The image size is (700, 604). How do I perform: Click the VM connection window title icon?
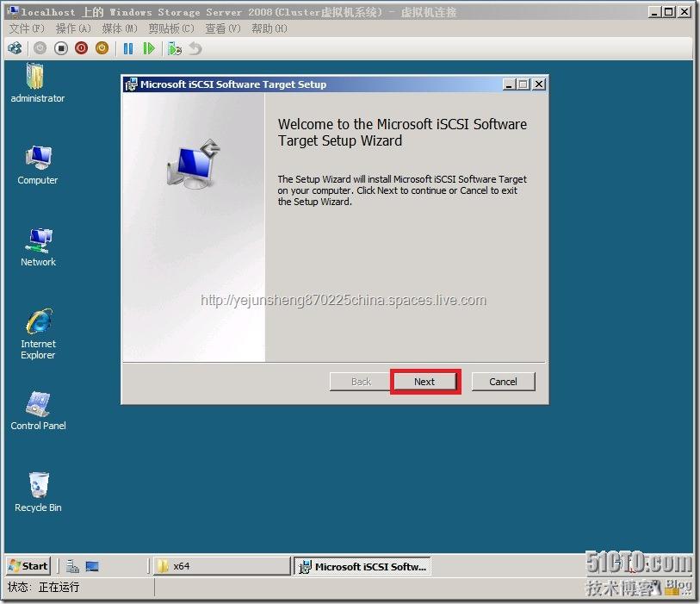click(14, 11)
